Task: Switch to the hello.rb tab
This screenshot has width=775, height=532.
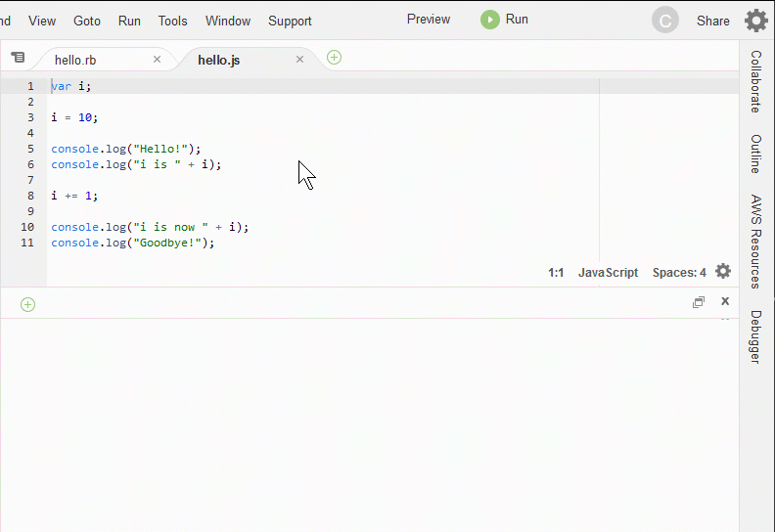Action: [75, 60]
